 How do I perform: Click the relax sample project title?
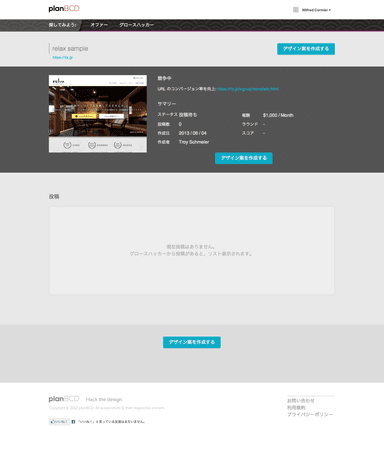(x=70, y=49)
